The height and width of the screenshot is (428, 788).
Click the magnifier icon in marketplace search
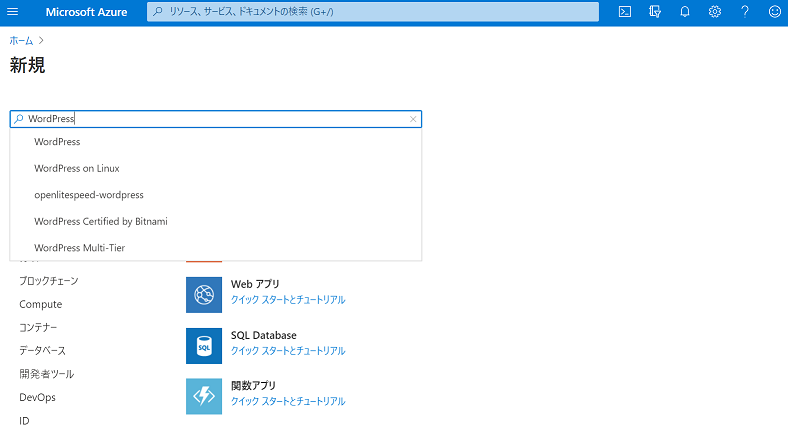tap(19, 119)
